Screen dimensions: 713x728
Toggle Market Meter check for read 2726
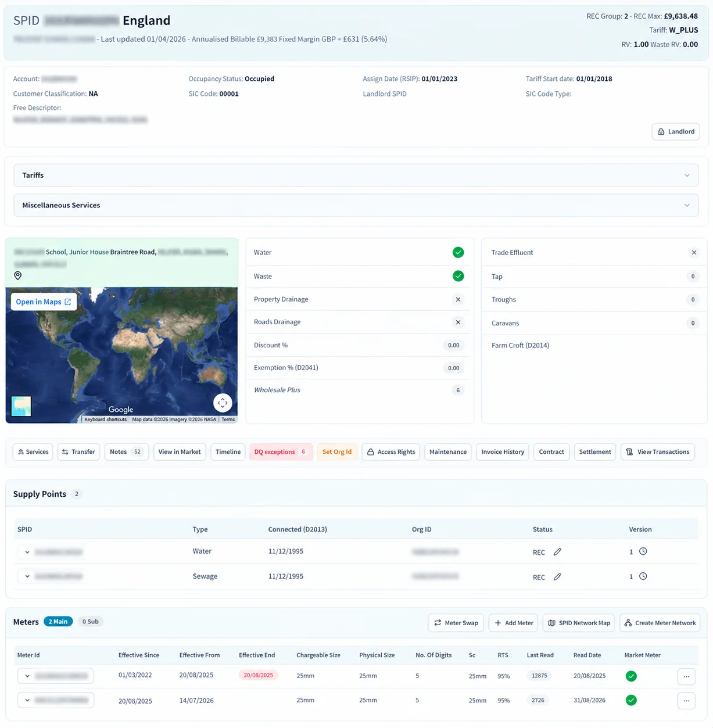tap(631, 700)
